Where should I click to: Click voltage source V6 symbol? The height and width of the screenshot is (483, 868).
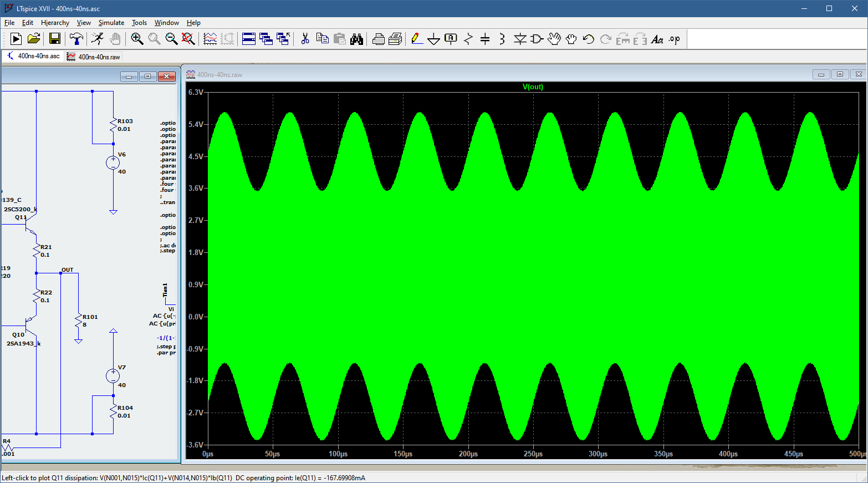[x=113, y=162]
